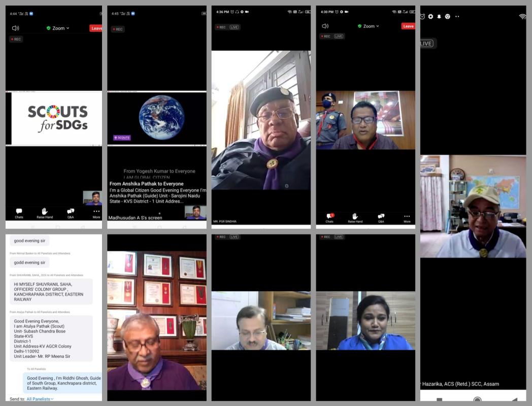The width and height of the screenshot is (532, 406).
Task: Tap More dots under the masked scout video
Action: coord(407,218)
